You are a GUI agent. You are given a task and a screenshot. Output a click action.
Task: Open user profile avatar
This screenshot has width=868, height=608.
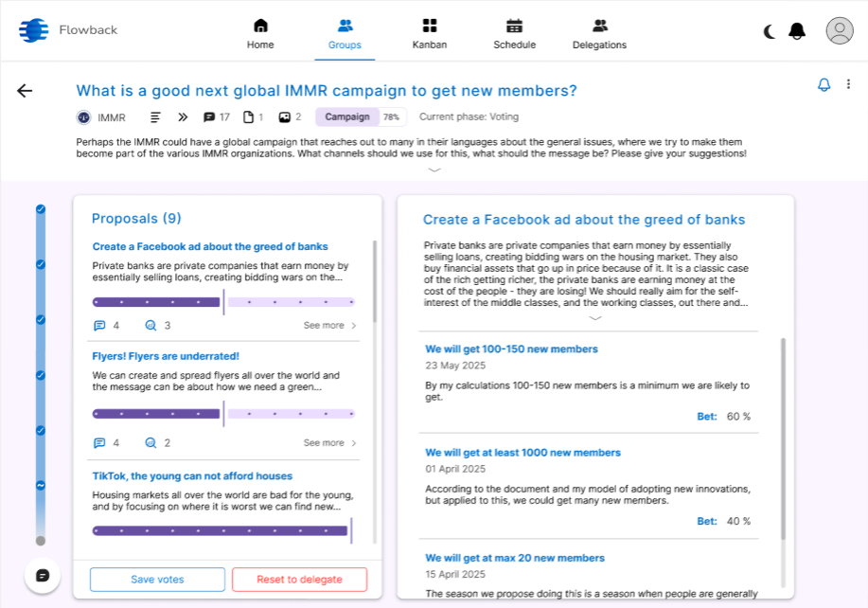tap(840, 31)
